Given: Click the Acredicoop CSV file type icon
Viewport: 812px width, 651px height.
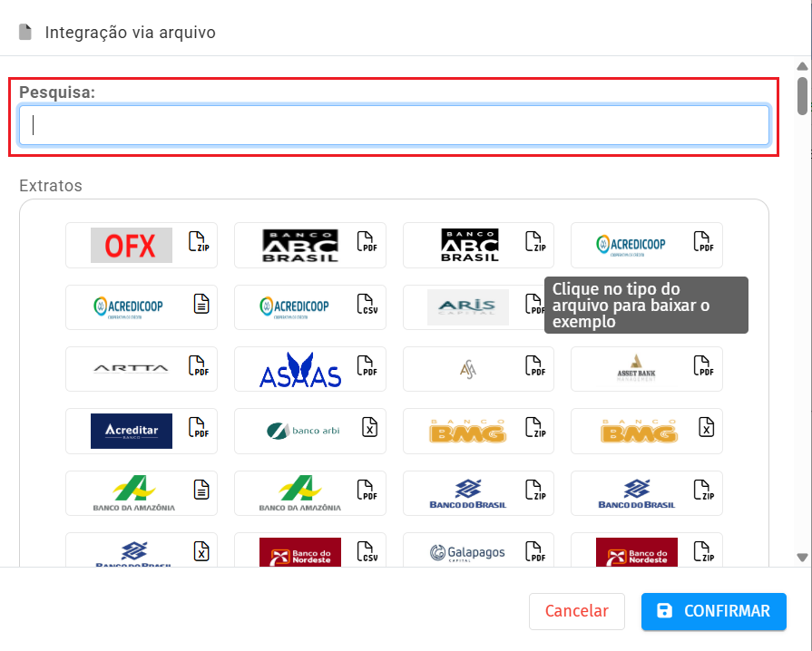Looking at the screenshot, I should coord(367,306).
